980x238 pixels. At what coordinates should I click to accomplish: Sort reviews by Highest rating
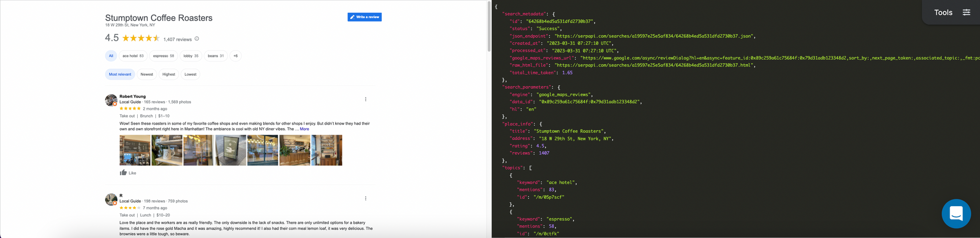pos(169,75)
